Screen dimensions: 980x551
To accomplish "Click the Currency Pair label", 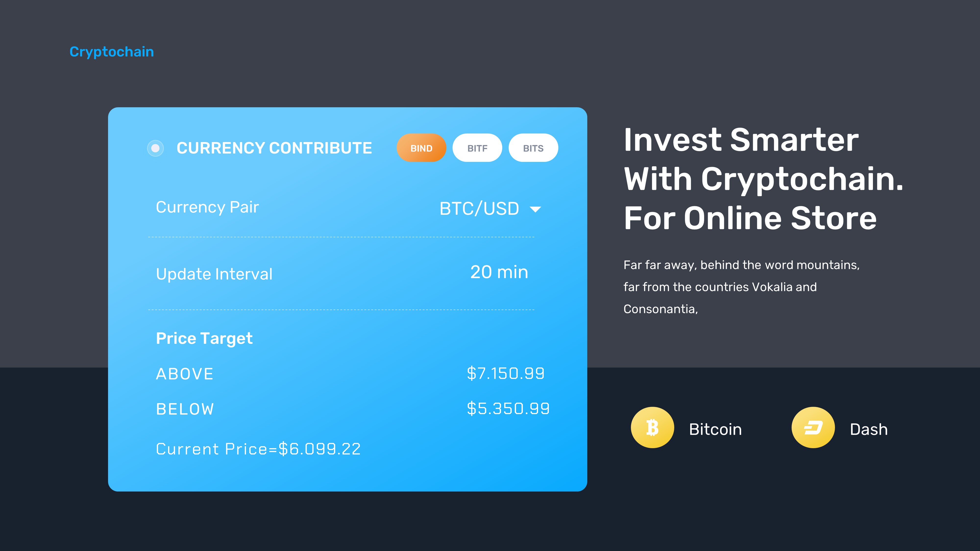I will [207, 207].
